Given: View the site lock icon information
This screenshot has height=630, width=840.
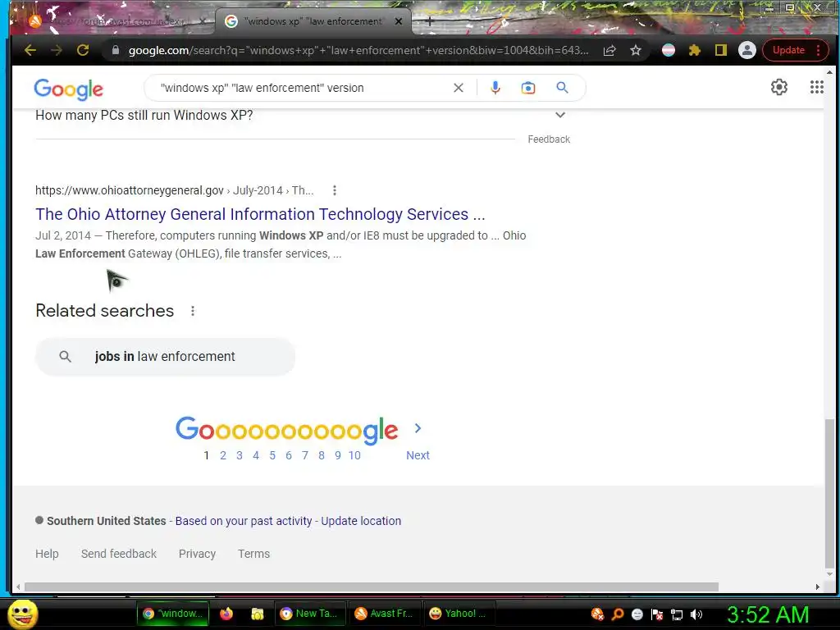Looking at the screenshot, I should (115, 50).
